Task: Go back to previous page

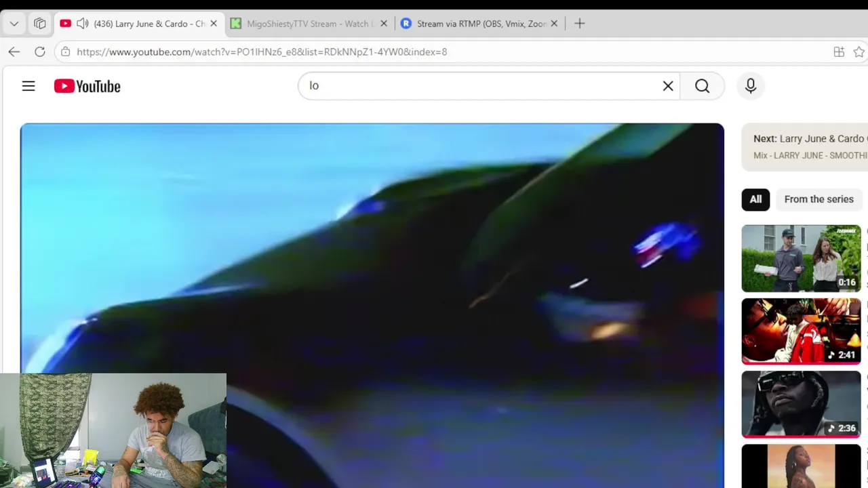Action: pyautogui.click(x=14, y=52)
